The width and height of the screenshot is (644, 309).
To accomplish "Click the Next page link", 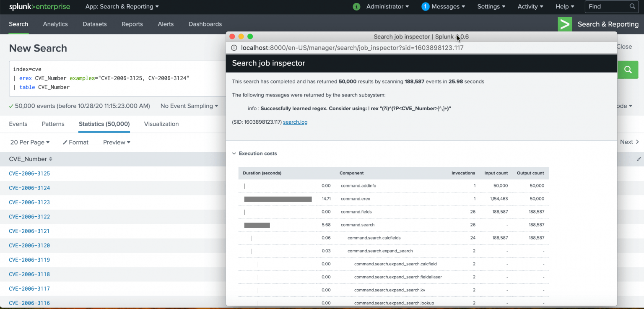I will click(629, 142).
